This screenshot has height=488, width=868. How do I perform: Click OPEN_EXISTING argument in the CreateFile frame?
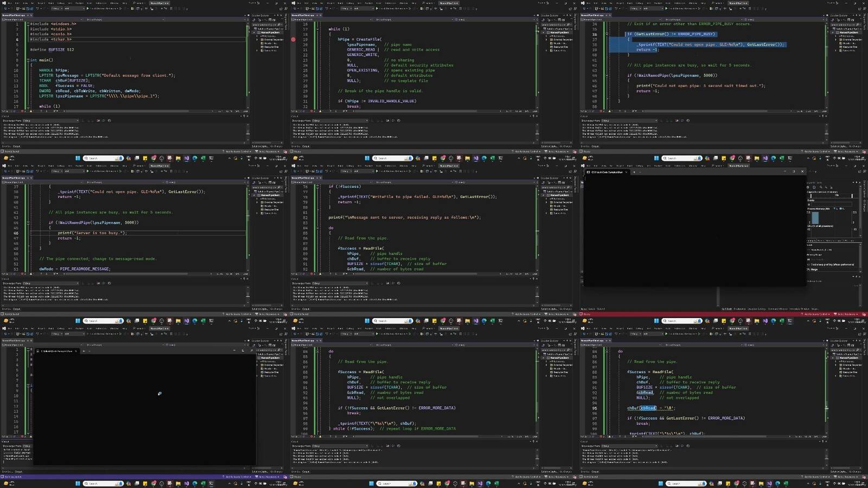click(x=362, y=70)
